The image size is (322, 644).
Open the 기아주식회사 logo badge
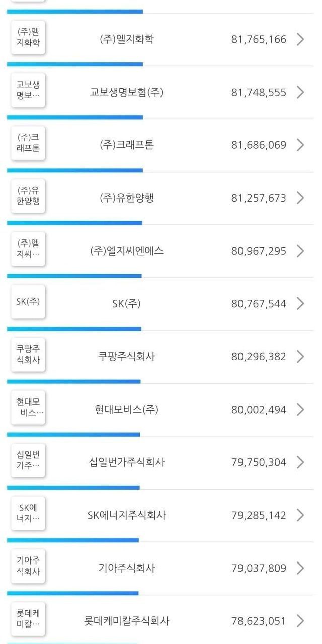click(x=28, y=566)
